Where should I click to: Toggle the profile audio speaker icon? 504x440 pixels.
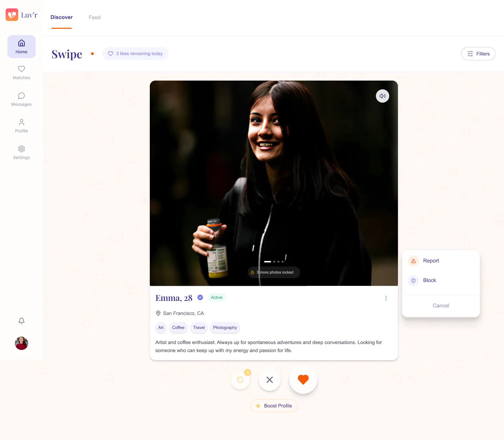(x=382, y=96)
